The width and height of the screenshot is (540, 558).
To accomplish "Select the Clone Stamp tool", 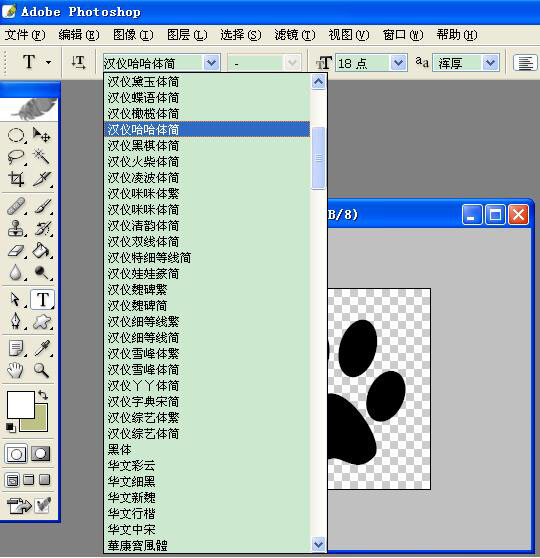I will click(x=16, y=228).
